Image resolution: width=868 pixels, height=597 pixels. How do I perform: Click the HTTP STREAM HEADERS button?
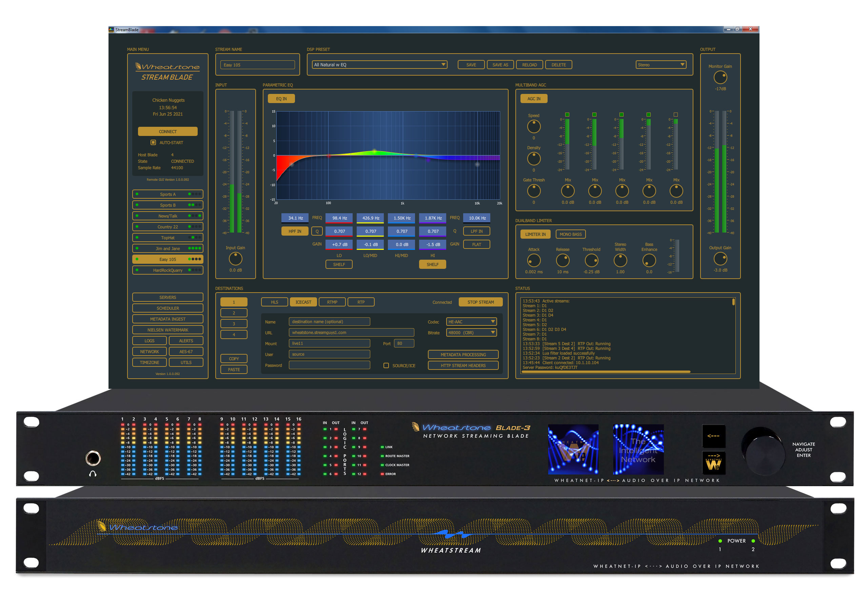click(x=463, y=365)
